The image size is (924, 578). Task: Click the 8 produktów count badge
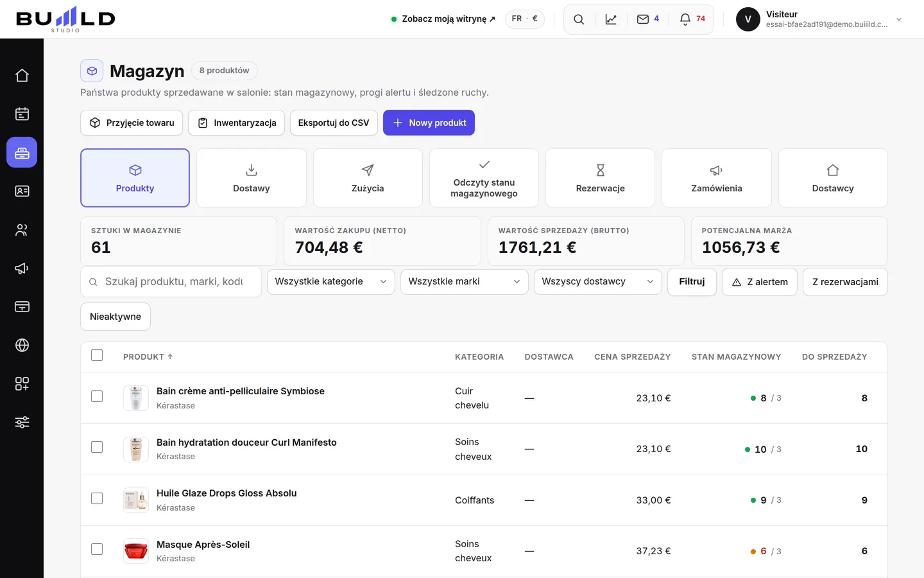point(224,71)
